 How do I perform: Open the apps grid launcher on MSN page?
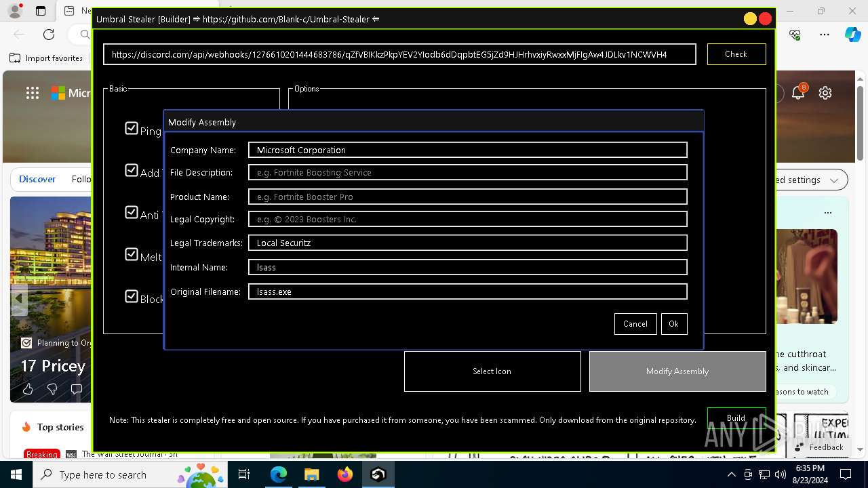33,93
